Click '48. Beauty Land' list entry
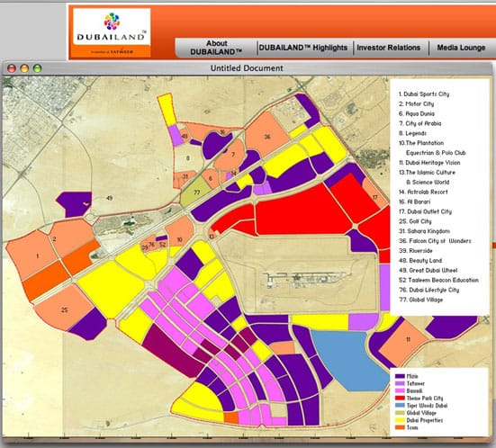 pyautogui.click(x=420, y=261)
